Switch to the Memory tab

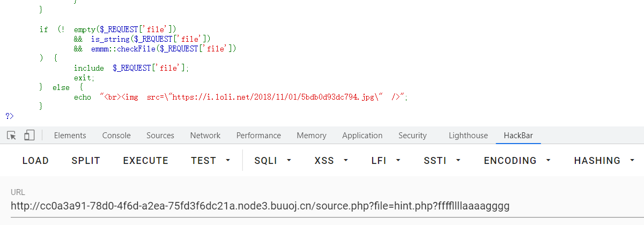312,136
